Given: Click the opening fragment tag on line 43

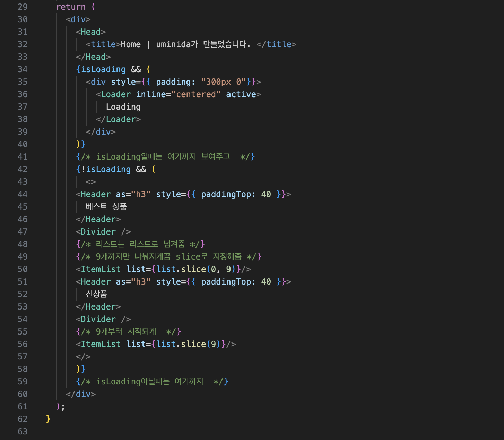Looking at the screenshot, I should point(91,182).
